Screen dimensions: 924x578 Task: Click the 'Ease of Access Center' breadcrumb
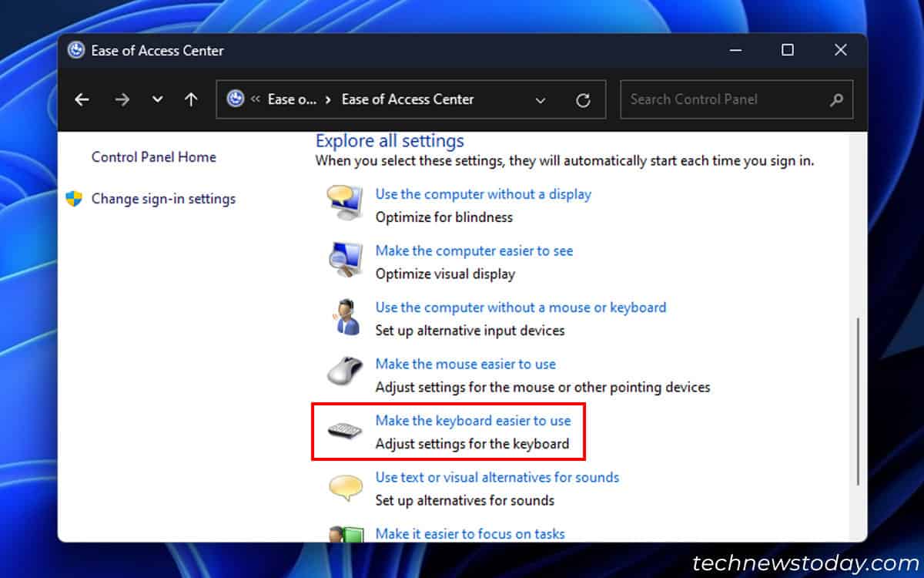pos(408,99)
